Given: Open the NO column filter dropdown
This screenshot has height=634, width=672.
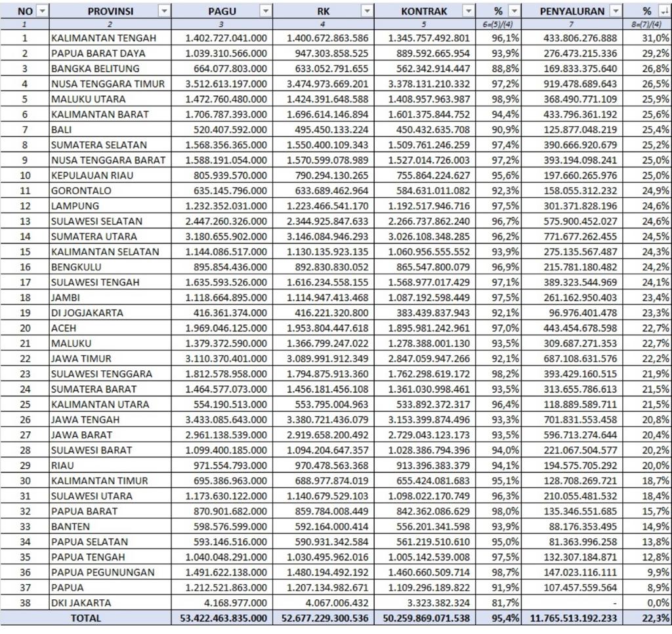Looking at the screenshot, I should click(x=42, y=11).
